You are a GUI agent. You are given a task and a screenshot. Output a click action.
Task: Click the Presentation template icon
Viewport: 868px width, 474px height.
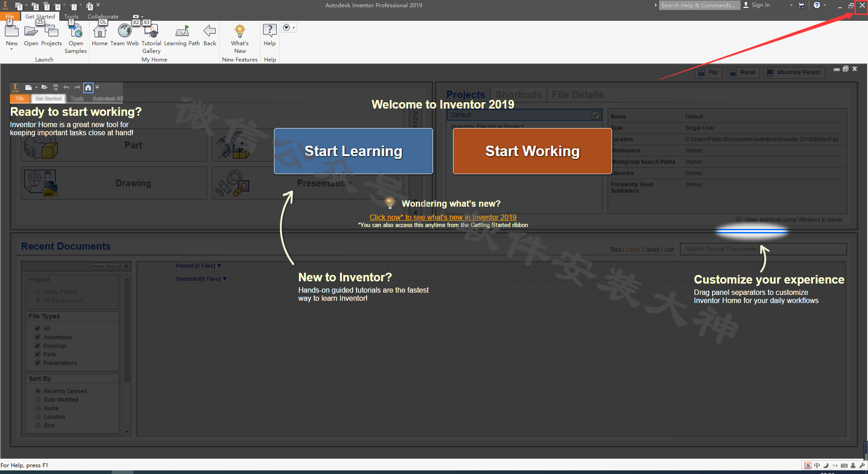pos(232,183)
